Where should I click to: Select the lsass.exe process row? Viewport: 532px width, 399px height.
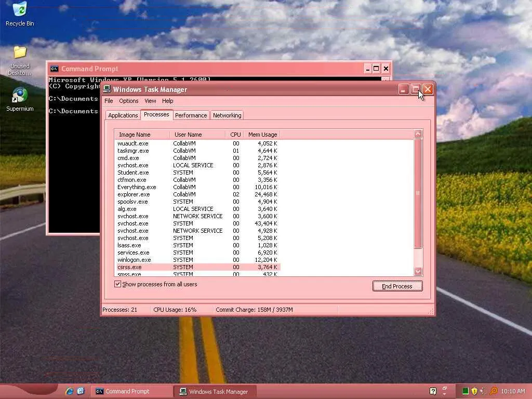coord(197,245)
